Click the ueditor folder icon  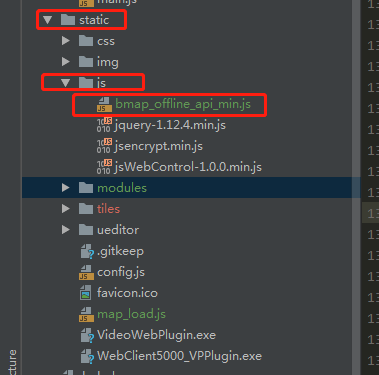pos(86,230)
